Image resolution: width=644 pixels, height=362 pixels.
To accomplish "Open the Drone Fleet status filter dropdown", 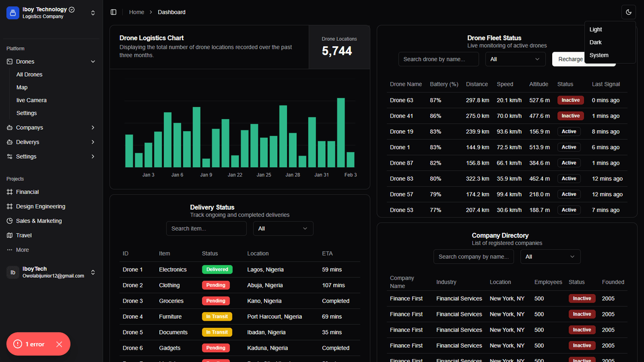I will tap(515, 59).
